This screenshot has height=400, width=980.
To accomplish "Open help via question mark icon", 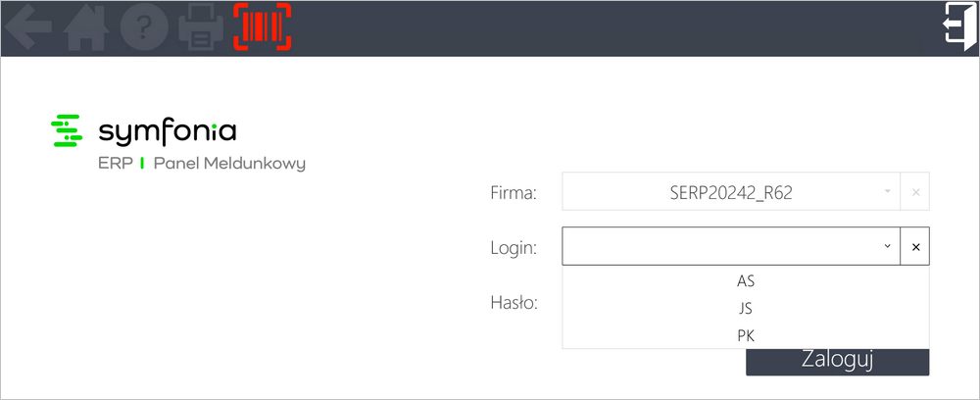I will [144, 27].
